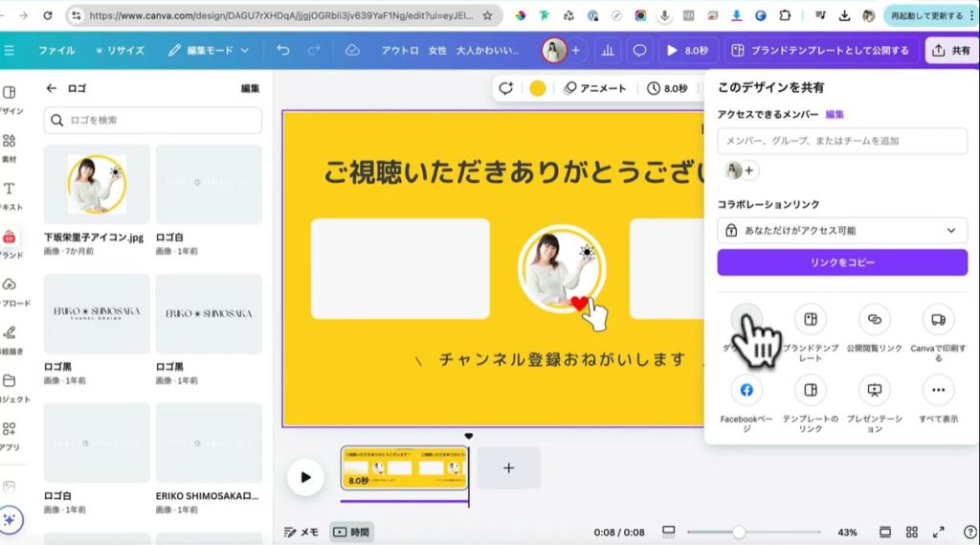Open the リサイズ menu

coord(120,50)
